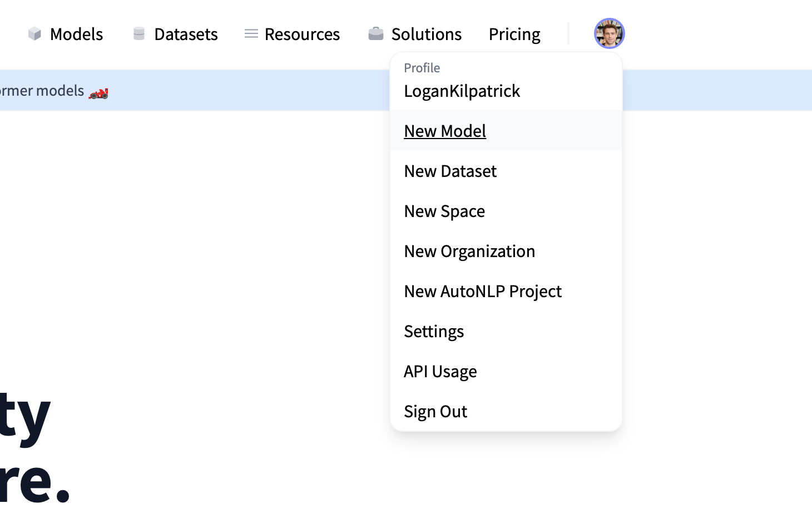Sign Out of the account
Viewport: 812px width, 523px height.
pyautogui.click(x=435, y=411)
